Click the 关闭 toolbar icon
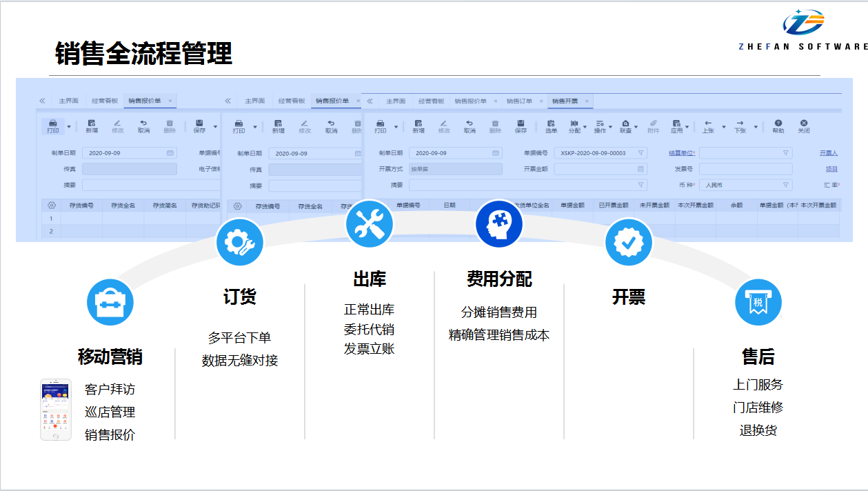868x491 pixels. (x=803, y=126)
